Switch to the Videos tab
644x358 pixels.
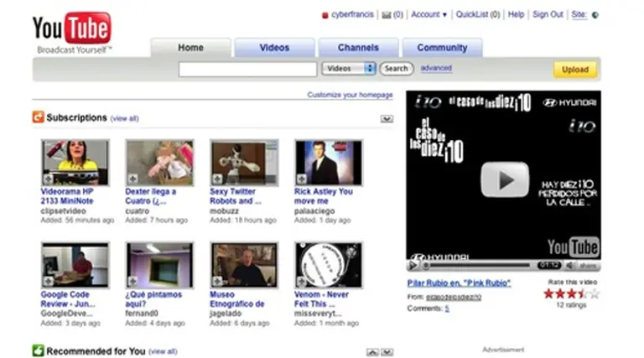pyautogui.click(x=274, y=48)
